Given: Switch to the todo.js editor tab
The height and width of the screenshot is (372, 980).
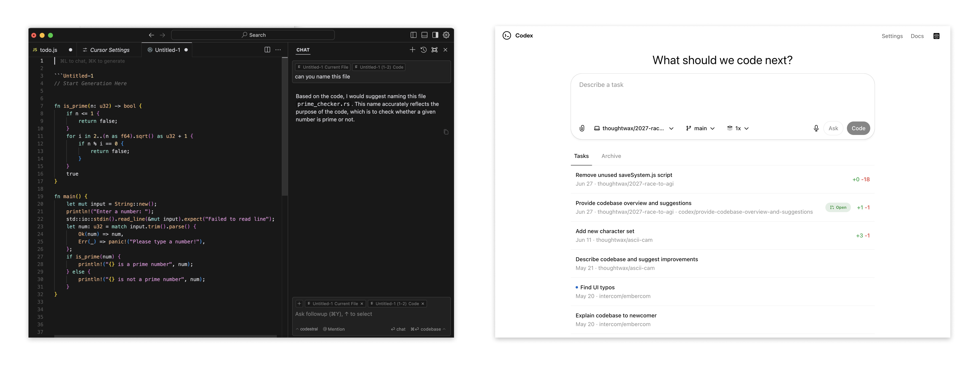Looking at the screenshot, I should tap(48, 50).
